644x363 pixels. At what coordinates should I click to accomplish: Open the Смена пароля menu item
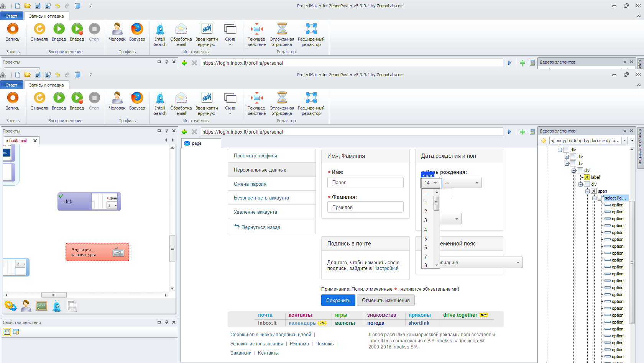(250, 184)
